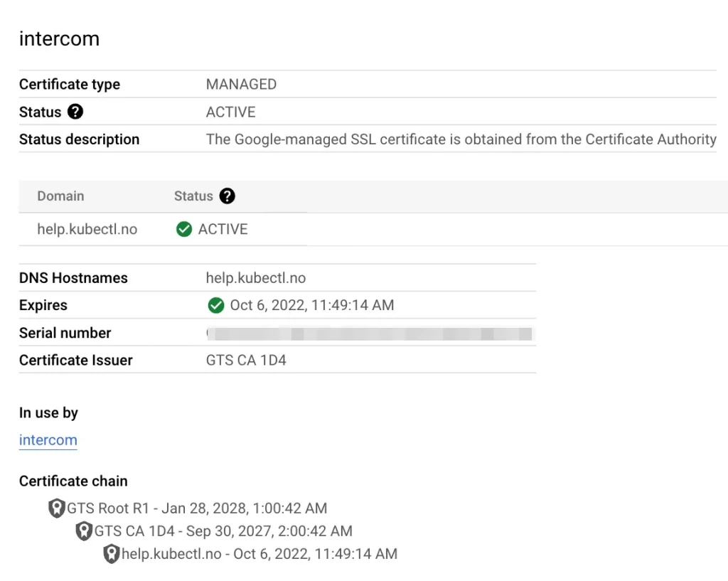This screenshot has height=581, width=728.
Task: Click the green check beside the Expires date
Action: [216, 305]
